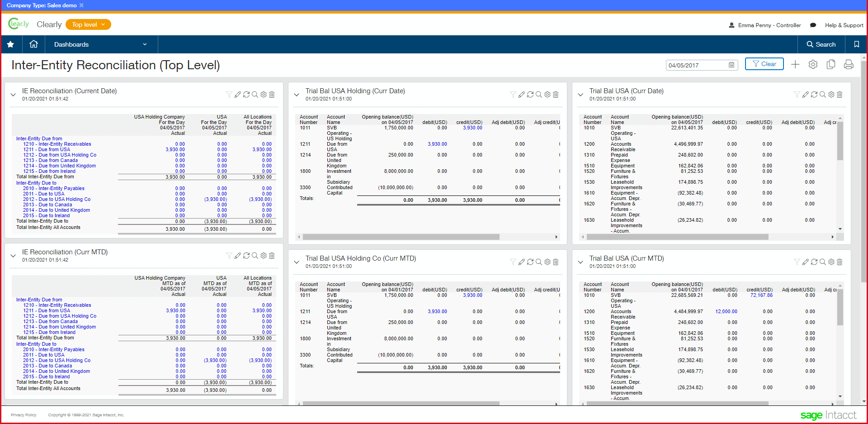Click the plus icon to add a component

pyautogui.click(x=795, y=65)
